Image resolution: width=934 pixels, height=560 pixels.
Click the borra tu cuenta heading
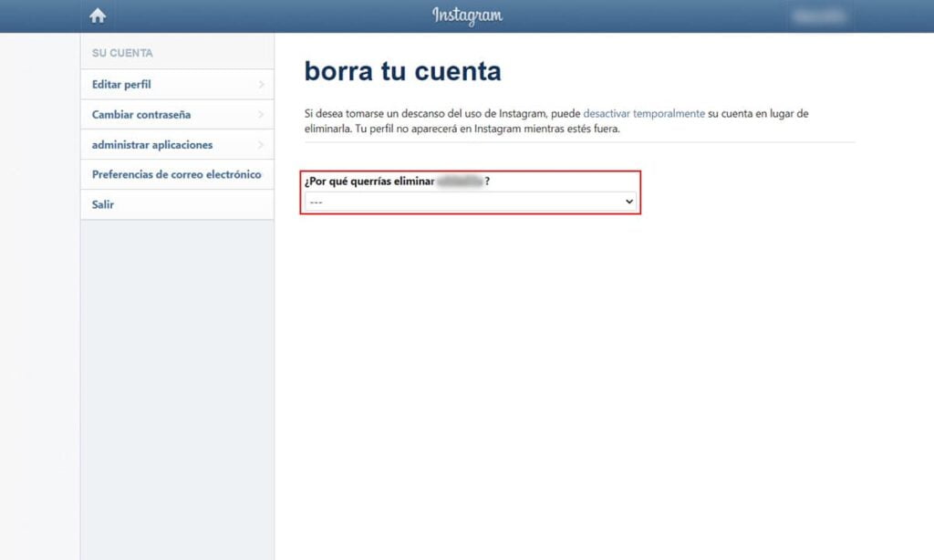[x=402, y=71]
